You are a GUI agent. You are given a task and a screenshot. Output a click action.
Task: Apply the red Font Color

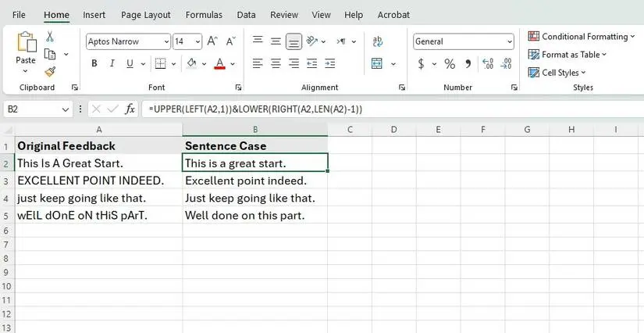tap(219, 64)
